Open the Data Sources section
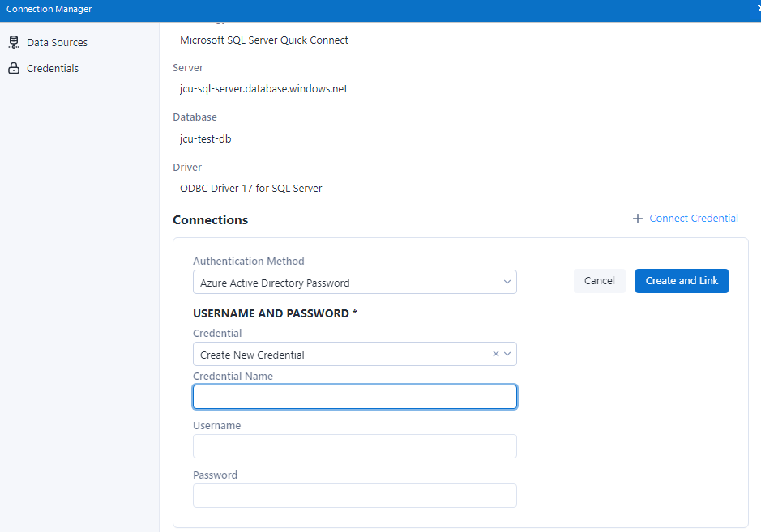 [x=57, y=42]
